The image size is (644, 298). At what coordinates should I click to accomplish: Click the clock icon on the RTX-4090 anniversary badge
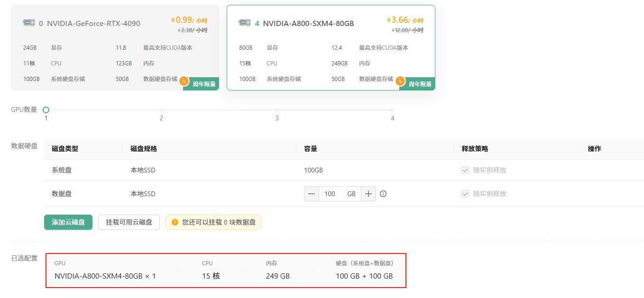184,81
